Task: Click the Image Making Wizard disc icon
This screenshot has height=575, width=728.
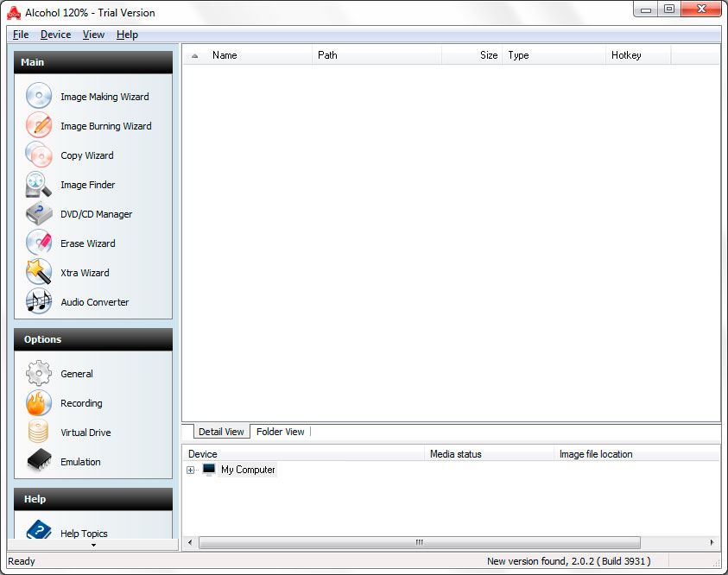Action: click(39, 96)
